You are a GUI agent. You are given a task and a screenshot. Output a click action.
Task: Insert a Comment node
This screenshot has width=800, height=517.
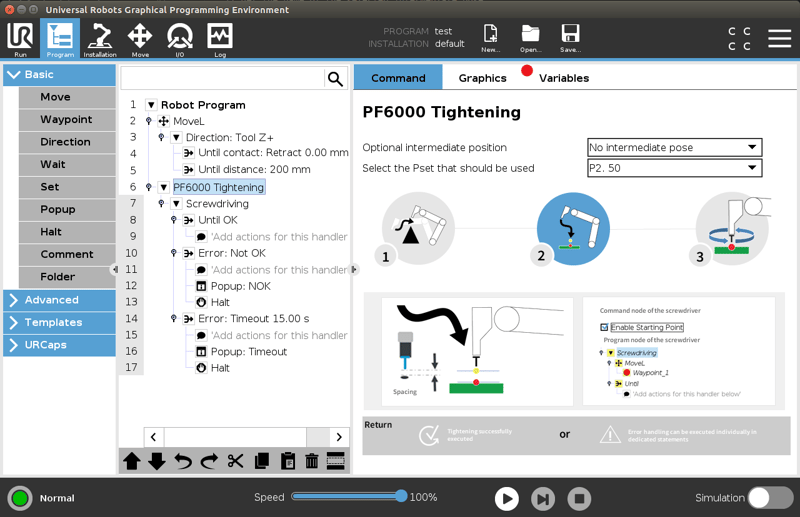click(67, 254)
